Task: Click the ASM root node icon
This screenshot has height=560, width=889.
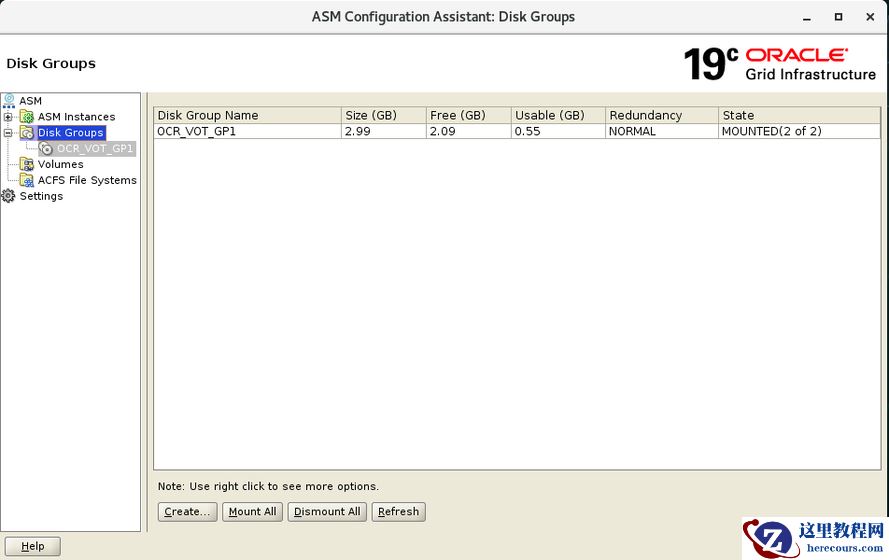Action: coord(9,100)
